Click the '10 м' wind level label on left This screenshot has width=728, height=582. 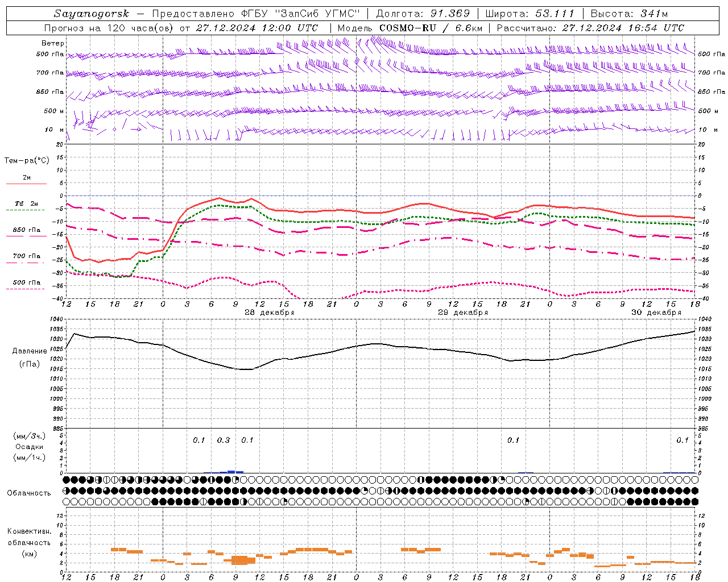tap(55, 130)
